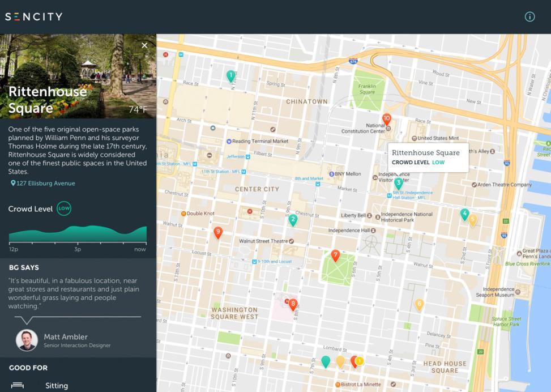551x392 pixels.
Task: Click the crowd level area chart
Action: tap(78, 233)
